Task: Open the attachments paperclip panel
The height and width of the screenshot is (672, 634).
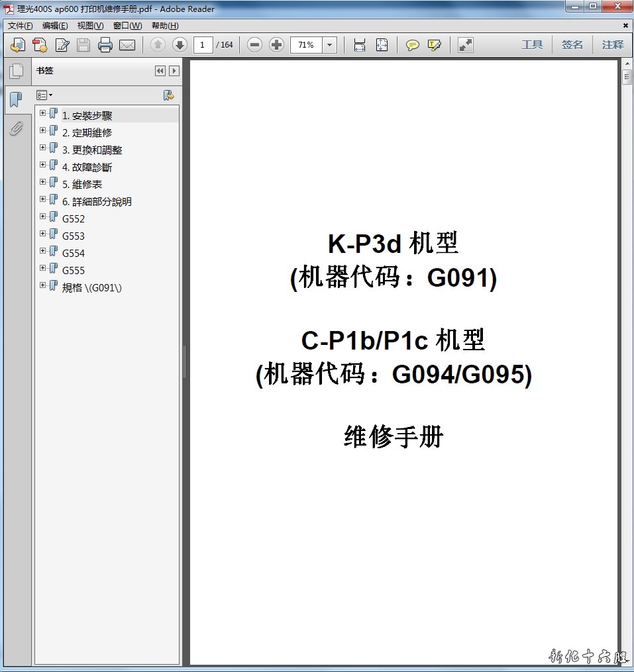Action: point(16,128)
